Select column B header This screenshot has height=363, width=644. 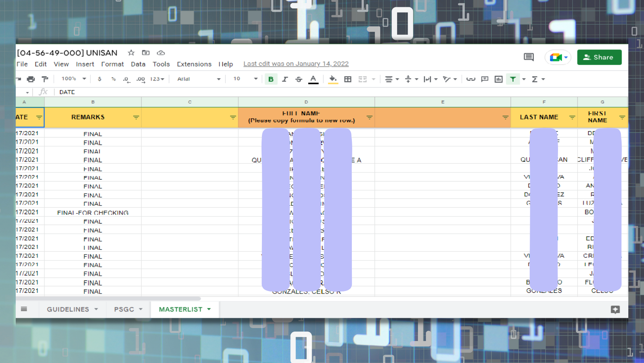(x=93, y=102)
